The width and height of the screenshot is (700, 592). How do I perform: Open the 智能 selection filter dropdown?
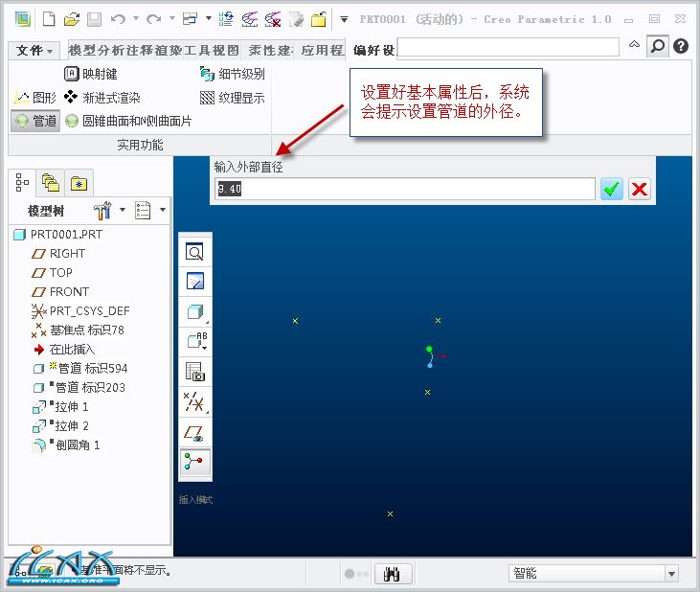click(594, 574)
